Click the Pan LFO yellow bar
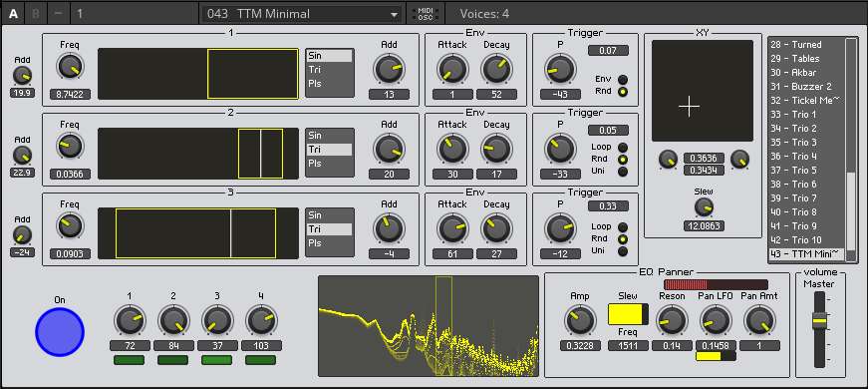This screenshot has height=389, width=868. coord(716,356)
